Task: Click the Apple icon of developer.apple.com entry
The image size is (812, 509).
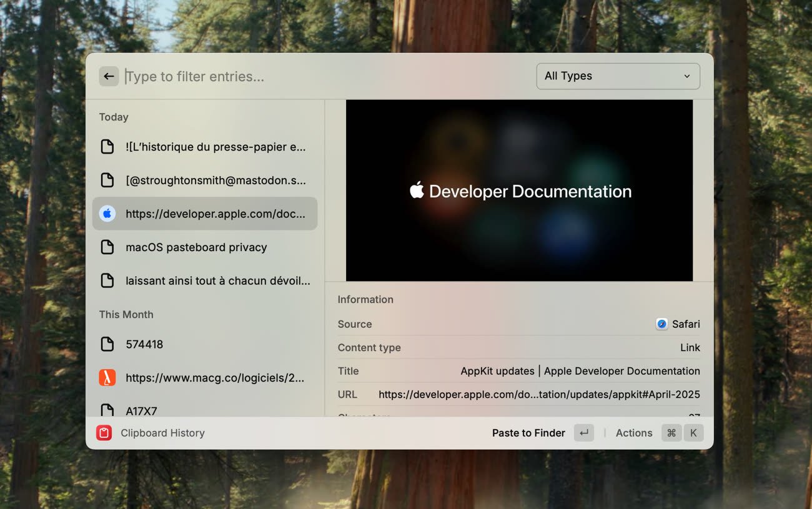Action: point(107,214)
